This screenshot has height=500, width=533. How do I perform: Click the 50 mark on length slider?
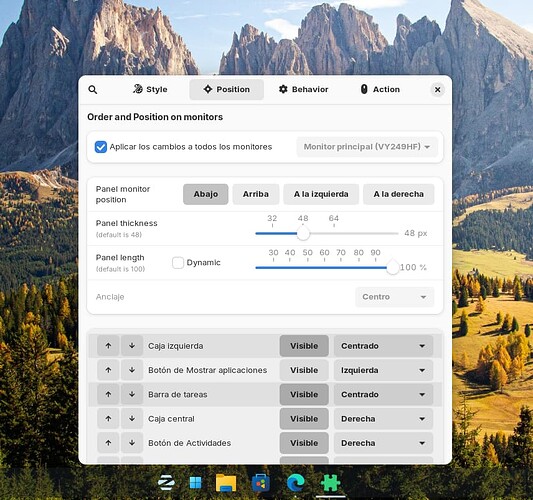307,253
